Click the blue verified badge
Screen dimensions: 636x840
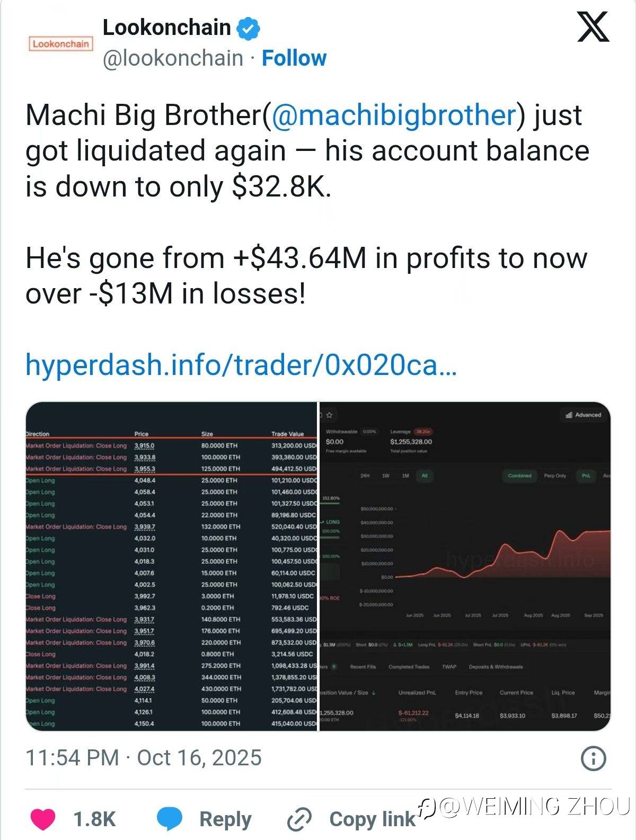(248, 28)
